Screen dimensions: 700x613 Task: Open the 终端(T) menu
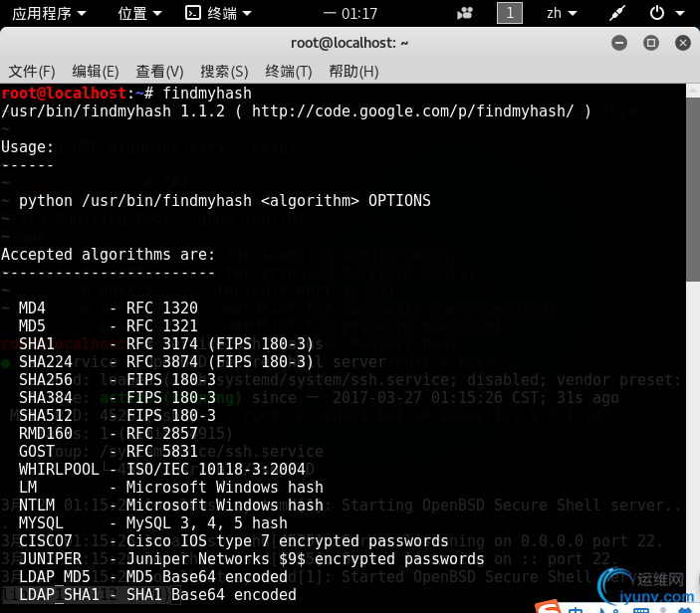click(x=289, y=72)
